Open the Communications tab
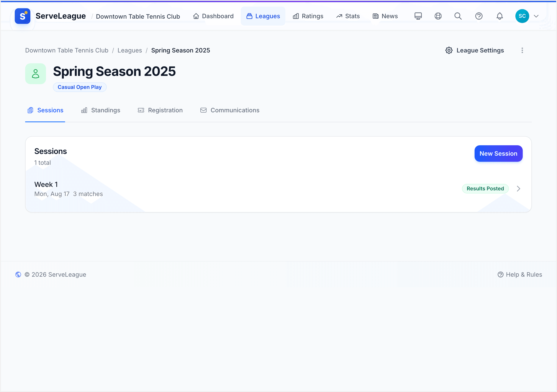The image size is (557, 392). pyautogui.click(x=230, y=110)
